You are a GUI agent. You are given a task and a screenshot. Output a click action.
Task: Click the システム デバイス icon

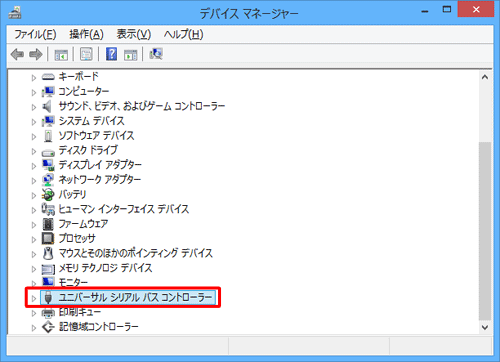pos(48,121)
